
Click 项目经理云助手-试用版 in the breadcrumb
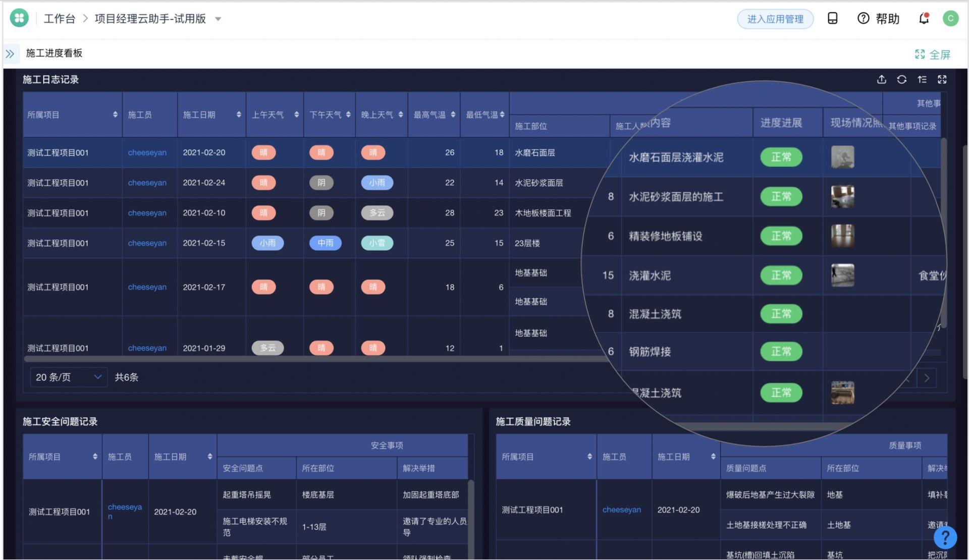[x=150, y=19]
